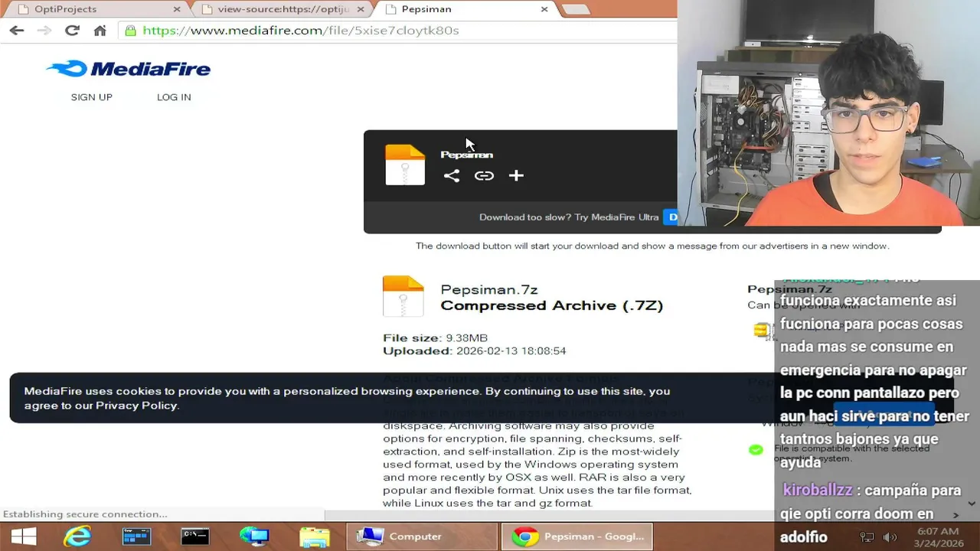Launch Internet Explorer from taskbar
This screenshot has height=551, width=980.
pyautogui.click(x=77, y=536)
